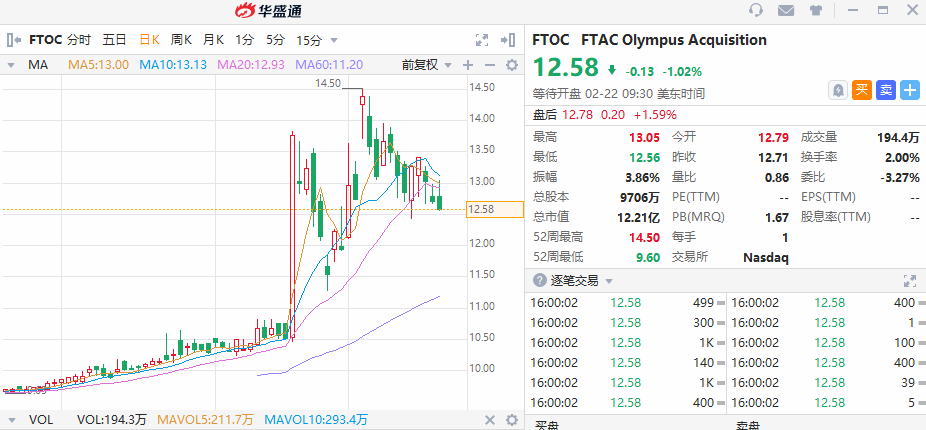Viewport: 926px width, 430px height.
Task: Open the mail messages icon
Action: pyautogui.click(x=785, y=10)
